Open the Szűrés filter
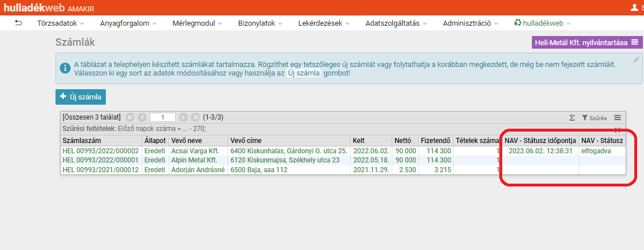This screenshot has height=250, width=644. 594,118
